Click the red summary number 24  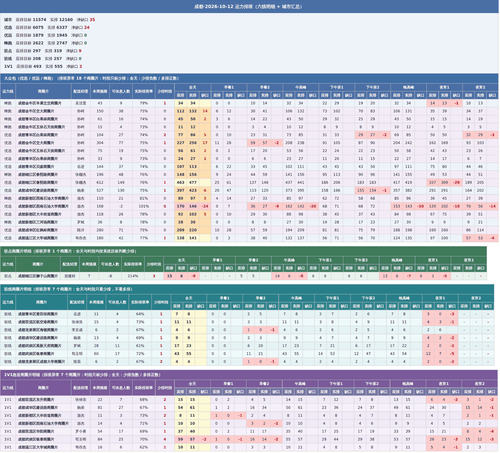point(87,27)
